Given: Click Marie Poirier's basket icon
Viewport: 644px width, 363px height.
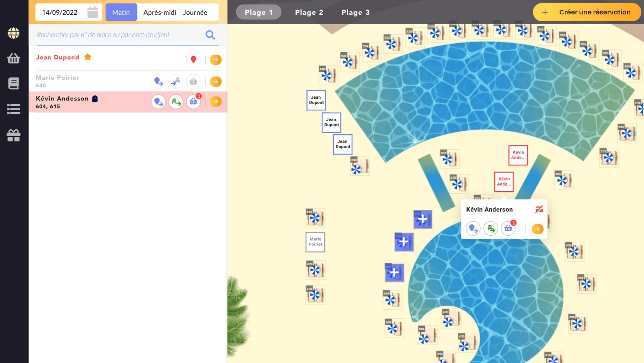Looking at the screenshot, I should coord(193,82).
